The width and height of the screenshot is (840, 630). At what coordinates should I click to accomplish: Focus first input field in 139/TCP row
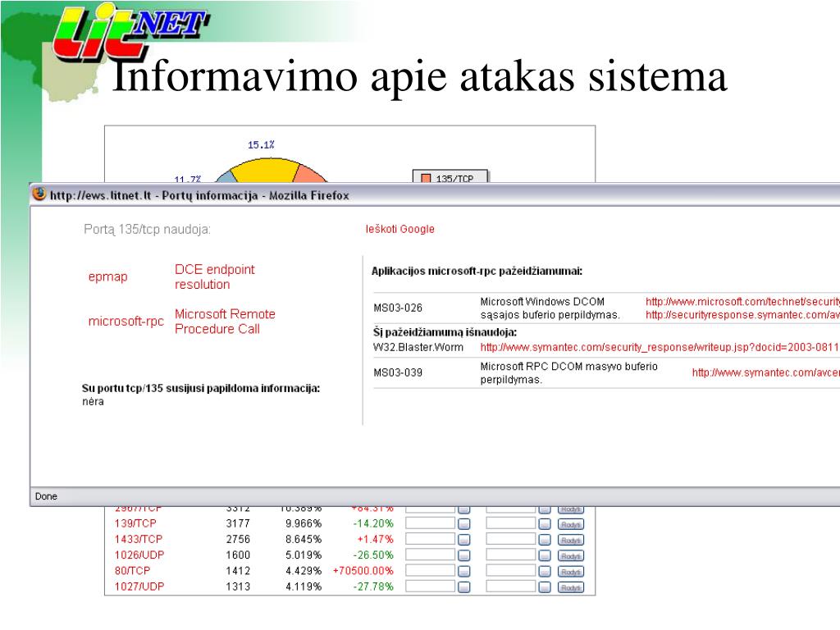point(430,523)
